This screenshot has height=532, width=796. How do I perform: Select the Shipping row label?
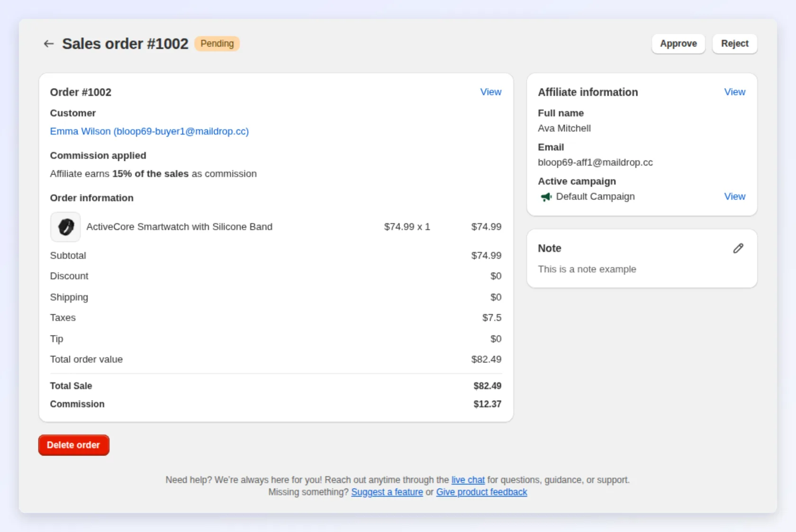(x=69, y=298)
